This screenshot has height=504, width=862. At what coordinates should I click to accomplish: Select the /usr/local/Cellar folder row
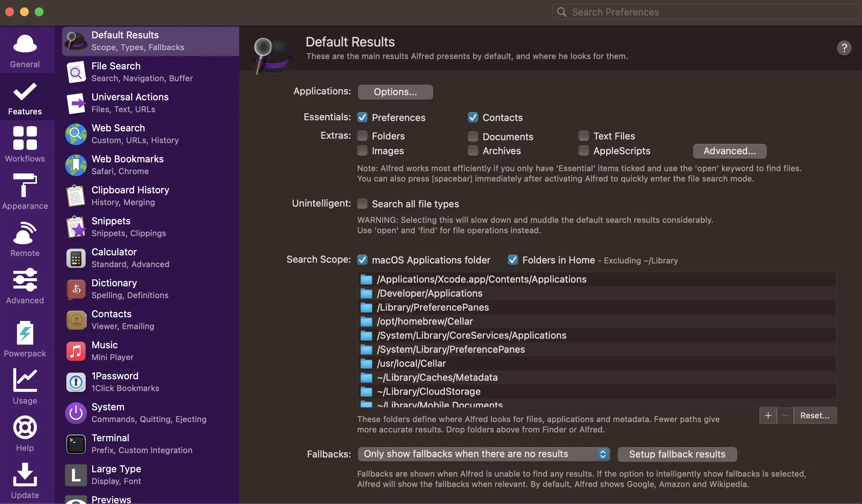coord(597,363)
